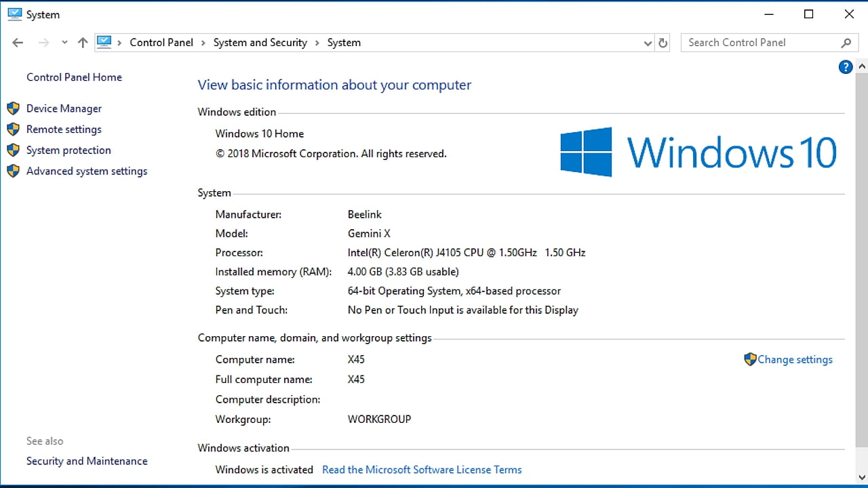Click the search magnifier icon

coord(846,43)
